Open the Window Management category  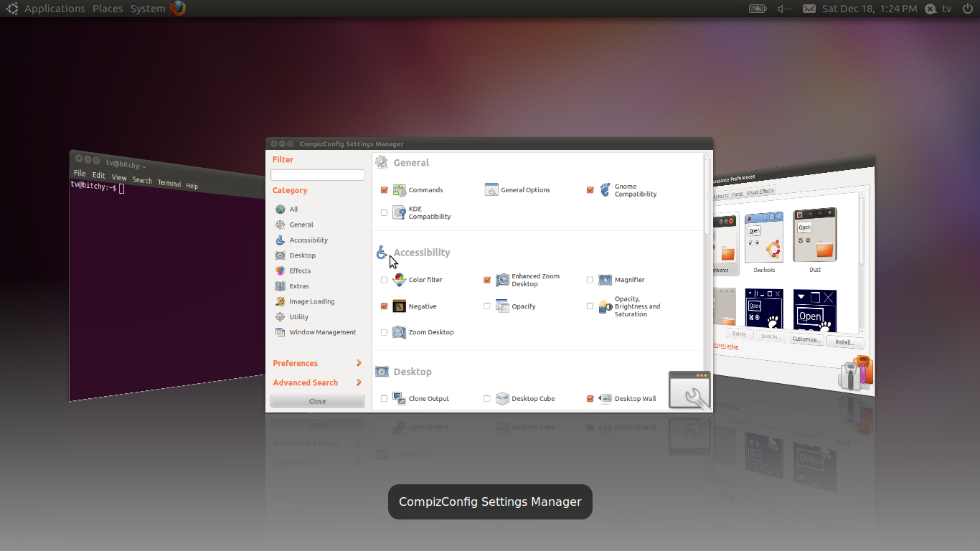(x=280, y=332)
